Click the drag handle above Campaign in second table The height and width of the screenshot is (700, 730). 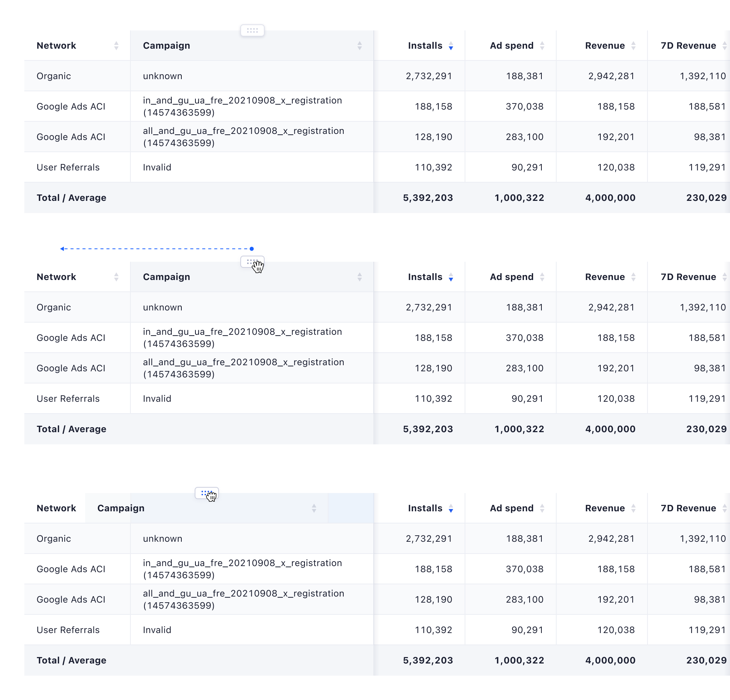tap(252, 262)
